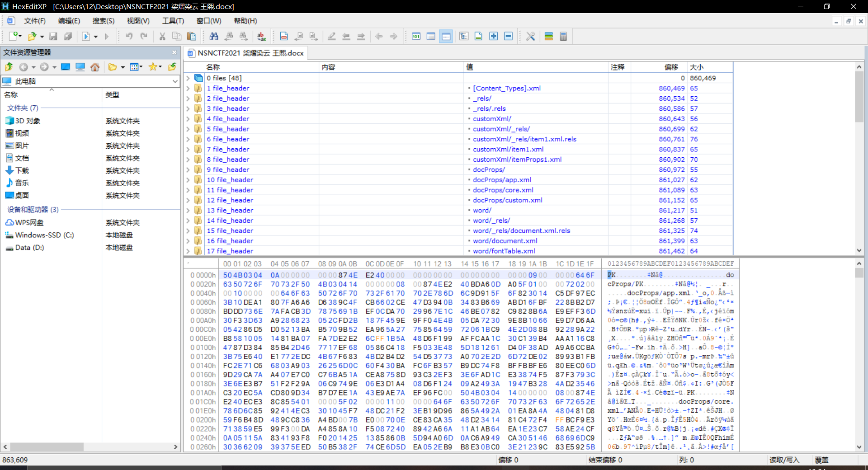This screenshot has width=868, height=470.
Task: Click the 大小 column header
Action: (697, 67)
